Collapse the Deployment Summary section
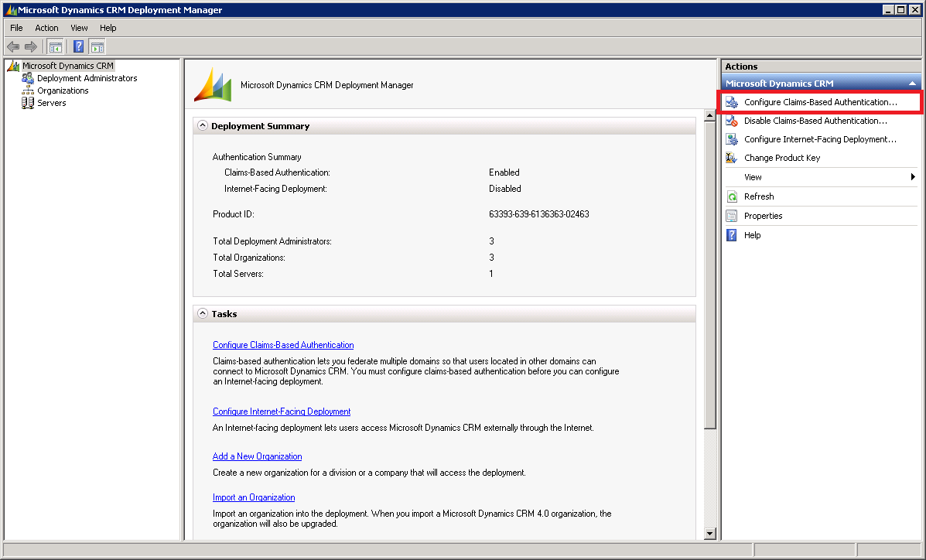This screenshot has height=560, width=926. [x=203, y=125]
